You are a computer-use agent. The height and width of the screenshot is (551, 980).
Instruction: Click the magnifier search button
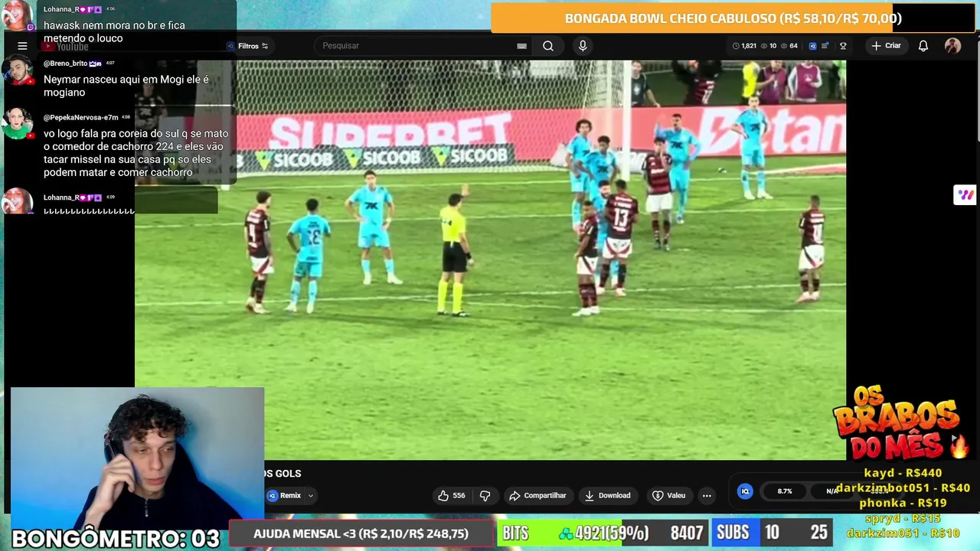548,46
